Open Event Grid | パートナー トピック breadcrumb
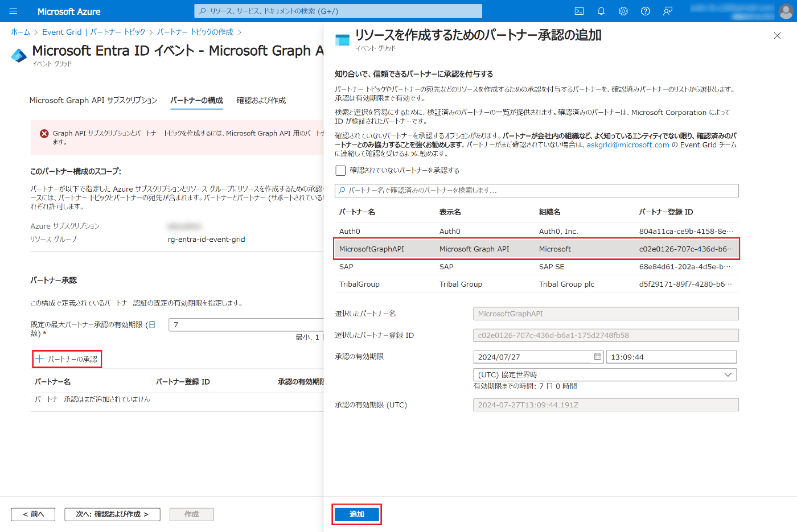The height and width of the screenshot is (532, 797). tap(94, 32)
